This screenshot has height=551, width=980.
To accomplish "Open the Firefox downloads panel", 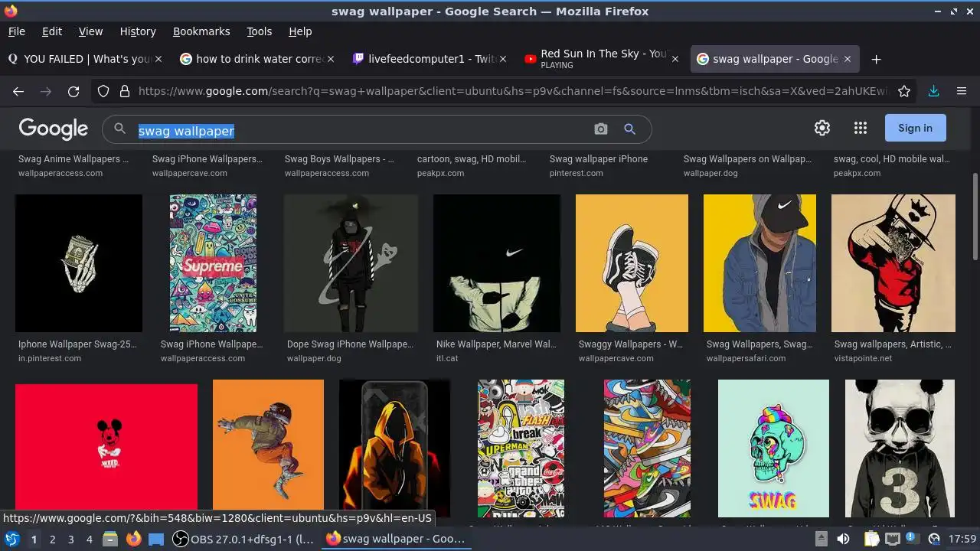I will pos(933,91).
